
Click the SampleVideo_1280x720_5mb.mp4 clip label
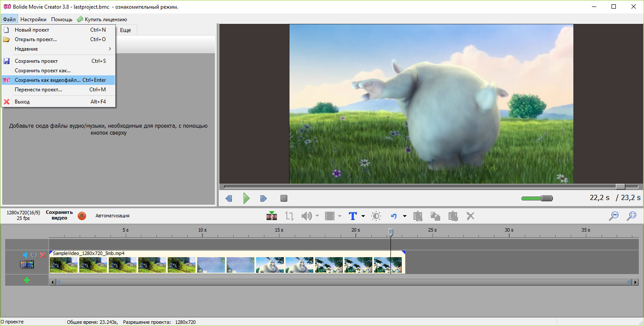[x=89, y=253]
